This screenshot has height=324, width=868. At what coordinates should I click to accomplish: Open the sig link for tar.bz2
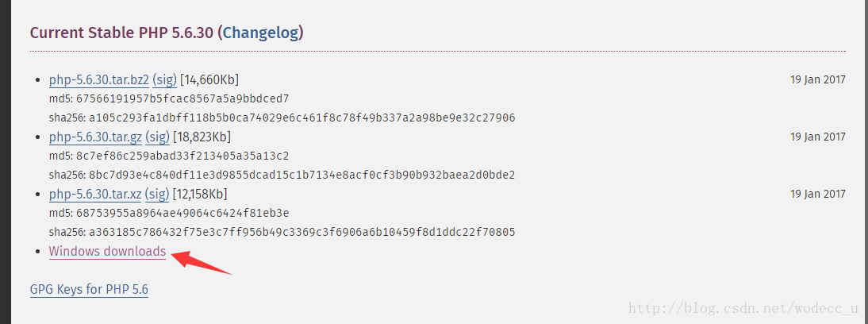click(x=165, y=79)
